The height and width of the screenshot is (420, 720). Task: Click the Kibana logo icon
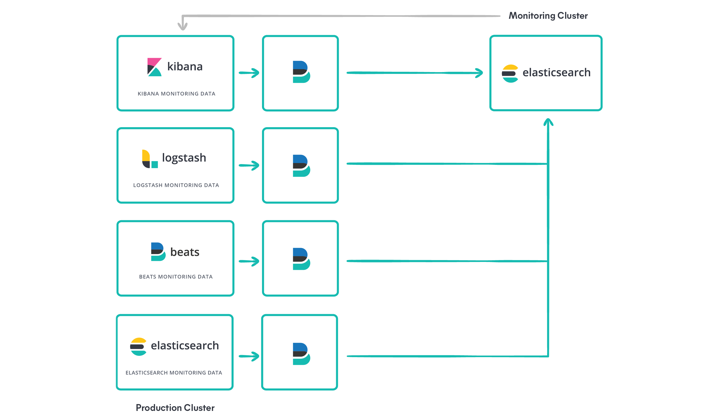tap(154, 67)
